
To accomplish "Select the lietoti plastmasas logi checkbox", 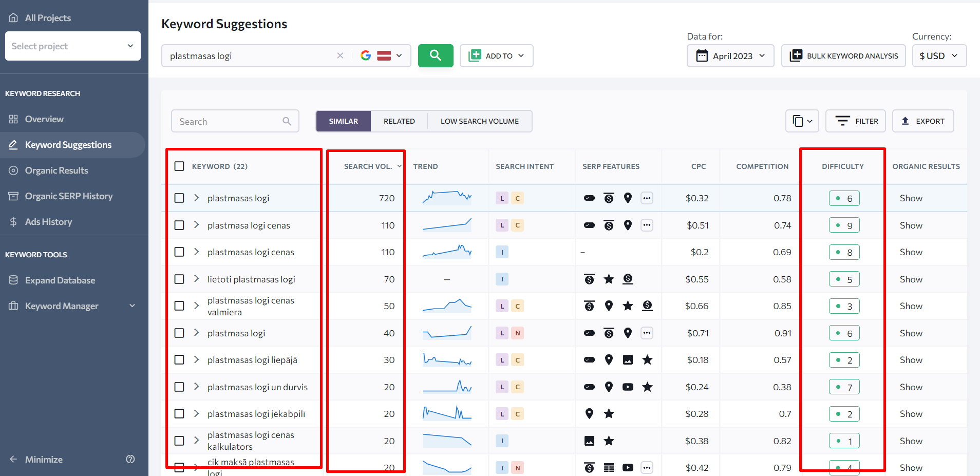I will click(179, 279).
